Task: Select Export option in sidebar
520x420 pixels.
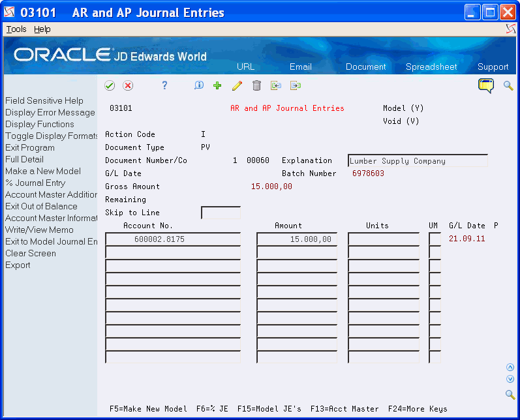Action: click(18, 265)
